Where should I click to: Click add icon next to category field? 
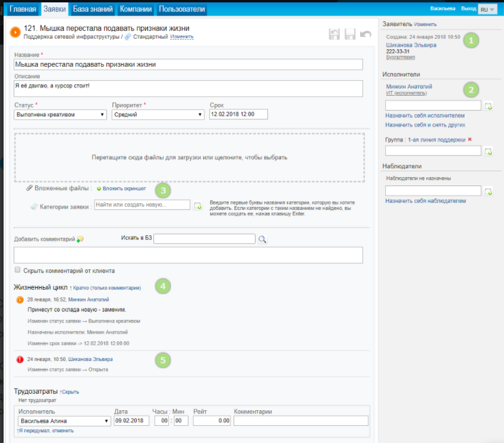(198, 206)
